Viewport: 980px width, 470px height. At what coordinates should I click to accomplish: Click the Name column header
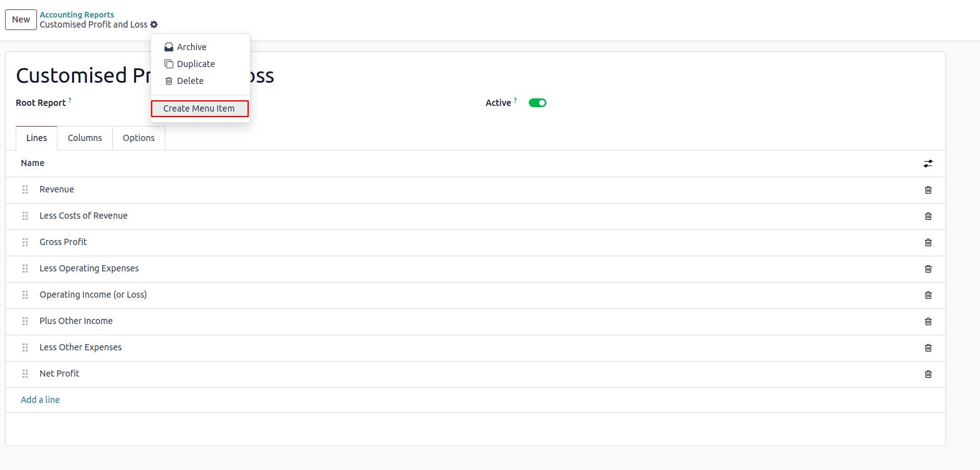pos(33,163)
